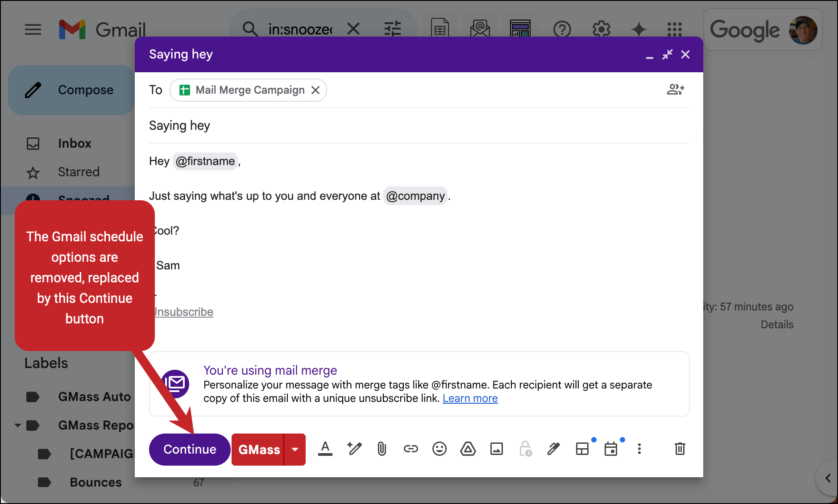The image size is (838, 504).
Task: Insert signature with the pen icon
Action: (x=554, y=449)
